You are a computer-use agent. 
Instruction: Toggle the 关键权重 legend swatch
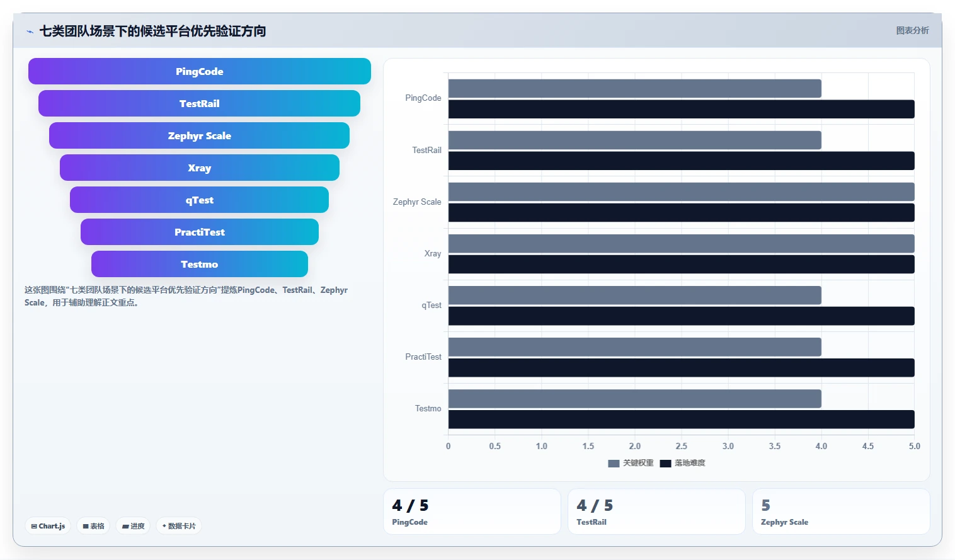coord(614,463)
